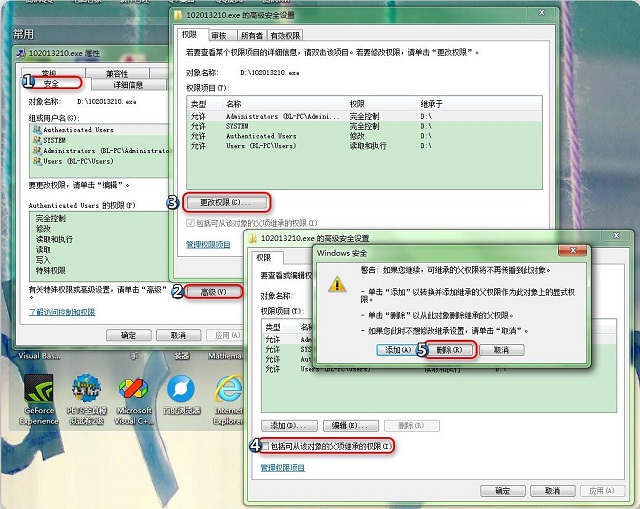Image resolution: width=640 pixels, height=509 pixels.
Task: Open the 有效权限 tab
Action: 285,35
